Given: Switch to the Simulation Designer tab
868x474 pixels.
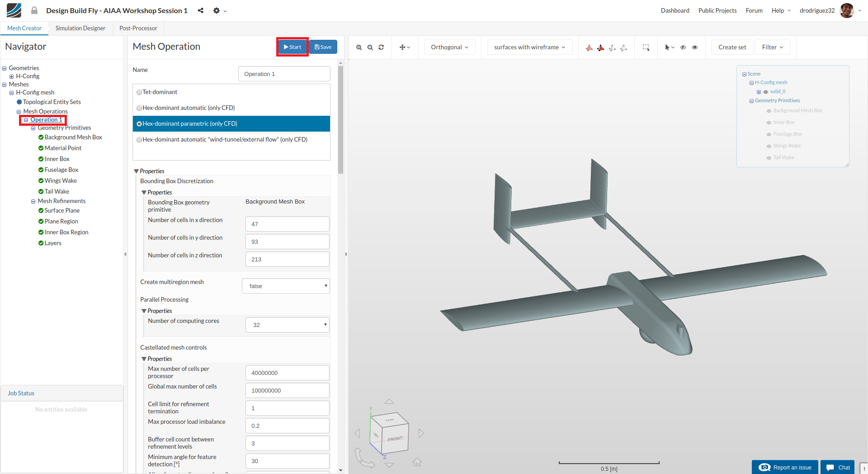Looking at the screenshot, I should (80, 28).
